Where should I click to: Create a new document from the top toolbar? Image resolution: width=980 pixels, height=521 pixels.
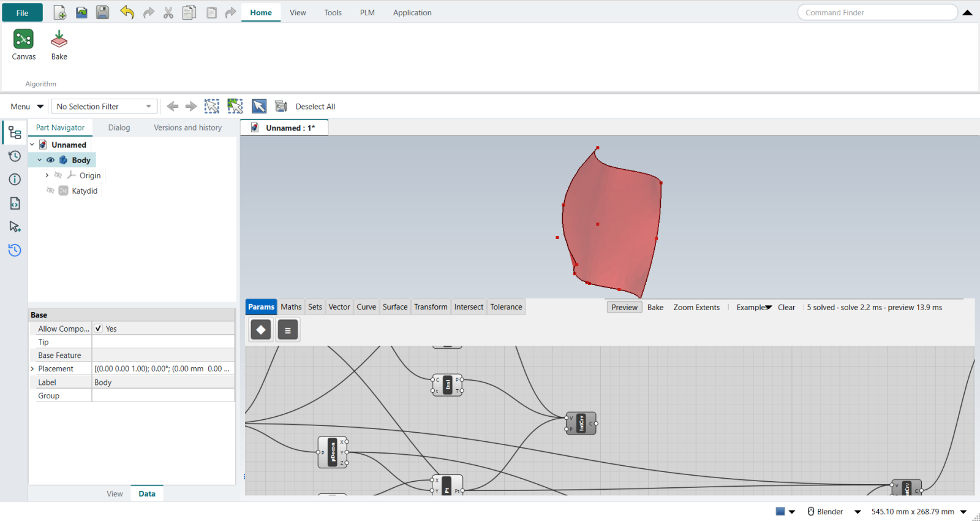click(x=60, y=12)
